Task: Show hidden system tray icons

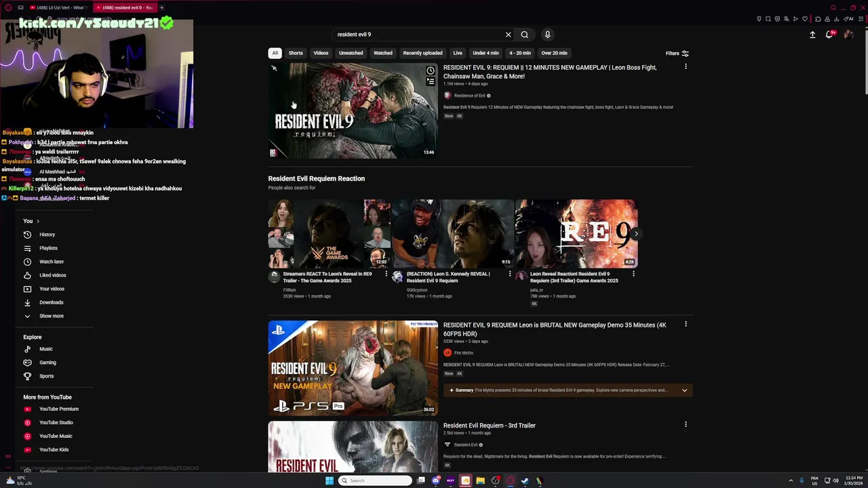Action: coord(791,481)
